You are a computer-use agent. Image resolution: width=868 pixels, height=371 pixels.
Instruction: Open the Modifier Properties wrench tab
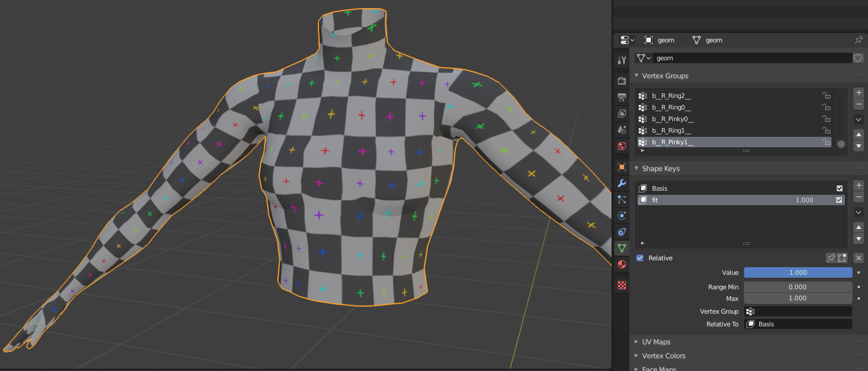(622, 183)
